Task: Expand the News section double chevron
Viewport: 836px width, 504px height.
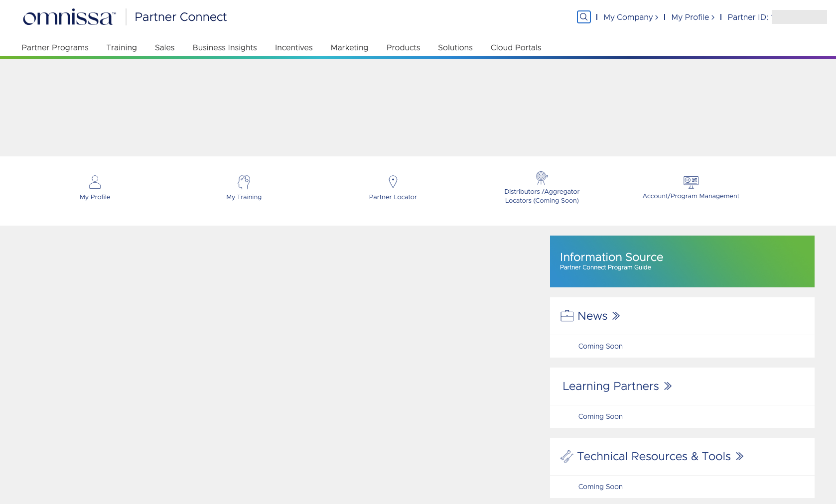Action: coord(616,316)
